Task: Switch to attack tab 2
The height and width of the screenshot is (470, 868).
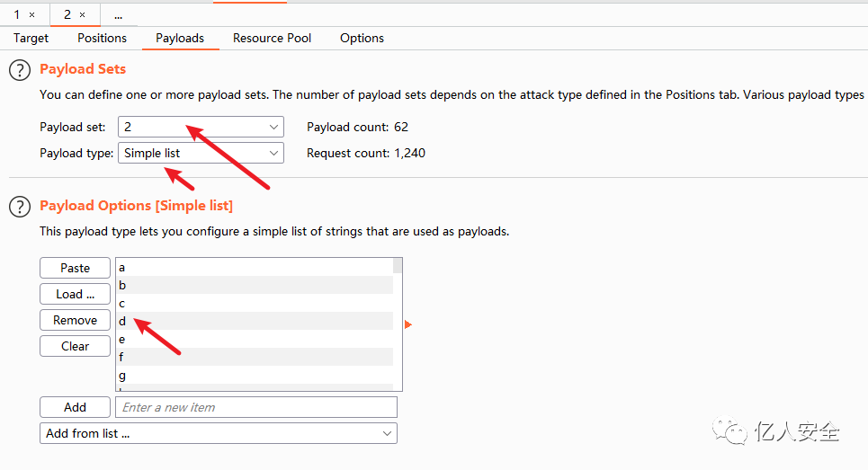Action: click(67, 15)
